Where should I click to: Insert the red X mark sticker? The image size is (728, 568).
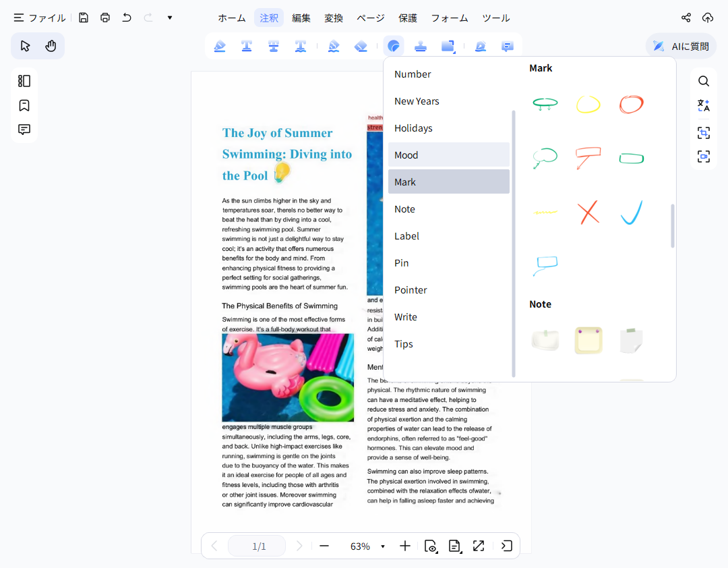[x=588, y=212]
